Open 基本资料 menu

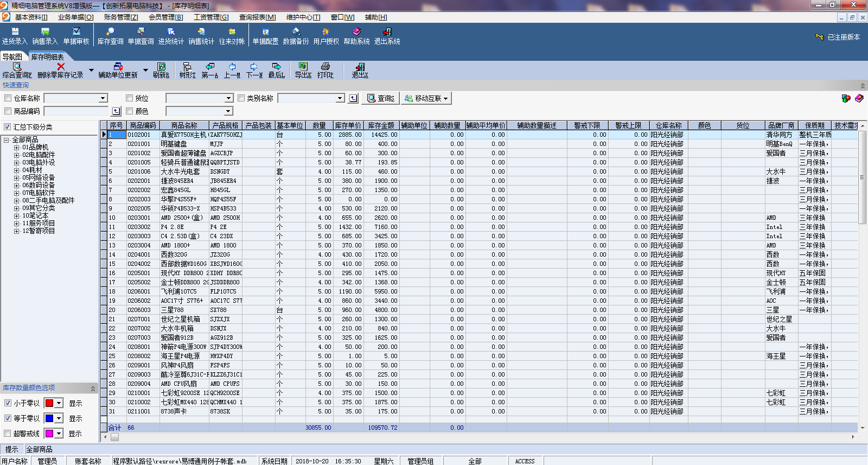pos(31,17)
